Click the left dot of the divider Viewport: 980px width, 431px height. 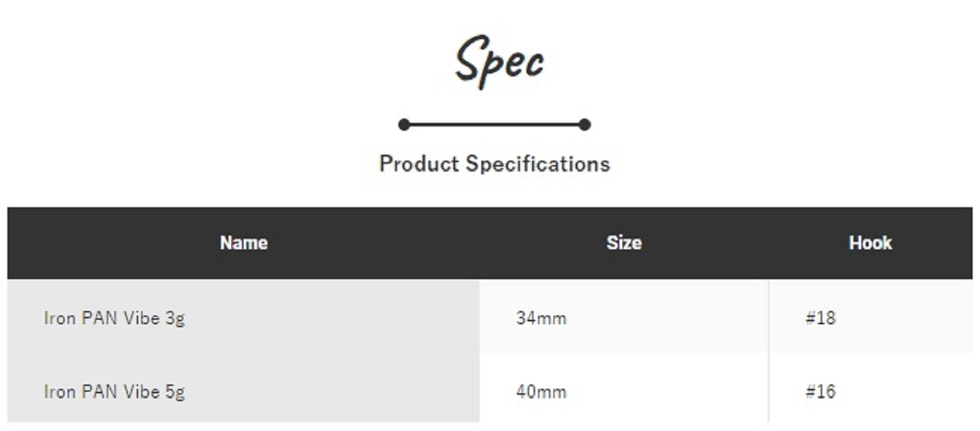tap(404, 125)
